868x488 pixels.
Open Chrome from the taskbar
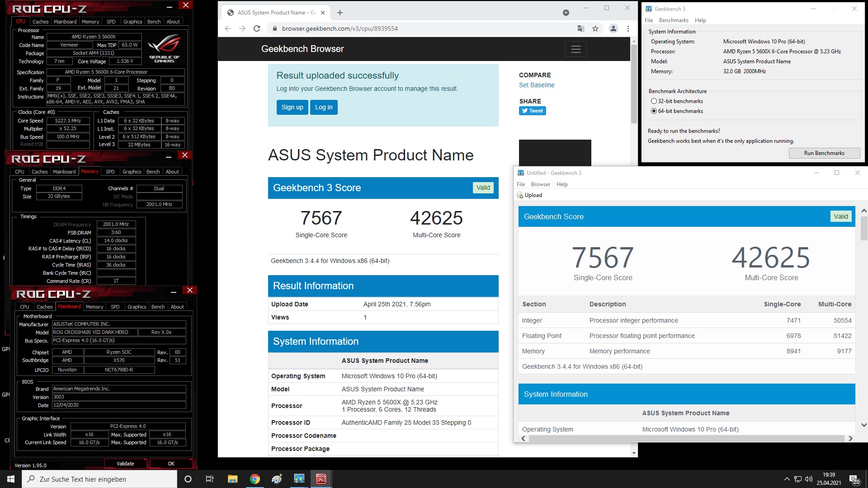pyautogui.click(x=255, y=479)
